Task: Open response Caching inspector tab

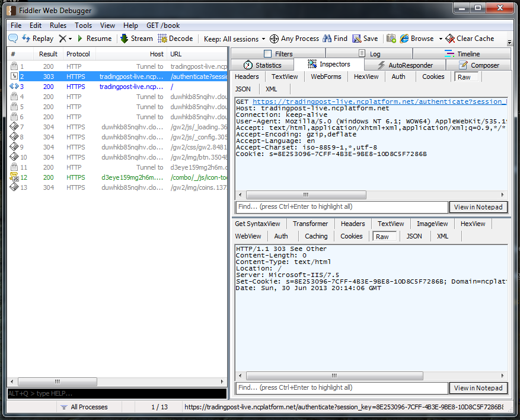Action: point(316,236)
